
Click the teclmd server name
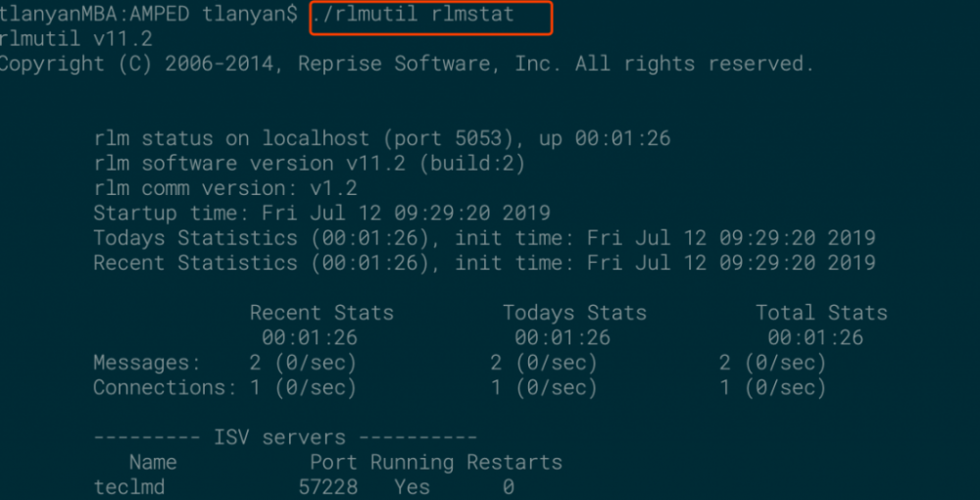[x=130, y=486]
